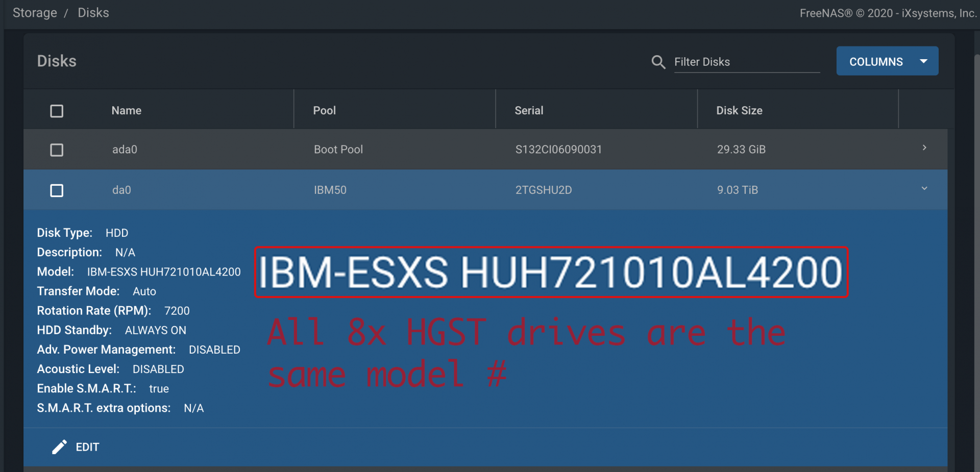Click the Acoustic Level DISABLED value
Screen dimensions: 980x472
point(158,369)
